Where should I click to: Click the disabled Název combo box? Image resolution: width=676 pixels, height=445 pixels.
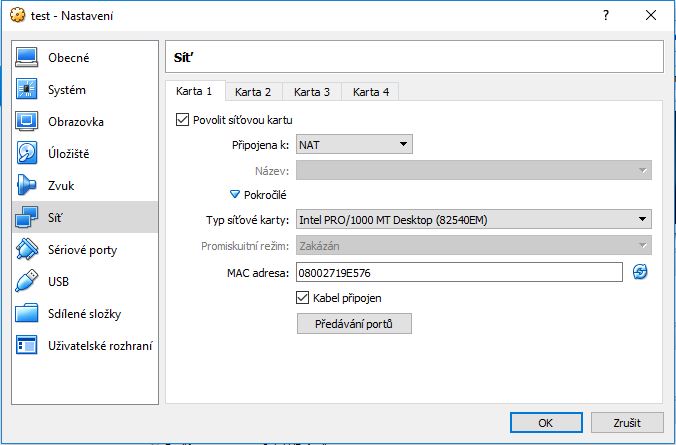coord(474,170)
